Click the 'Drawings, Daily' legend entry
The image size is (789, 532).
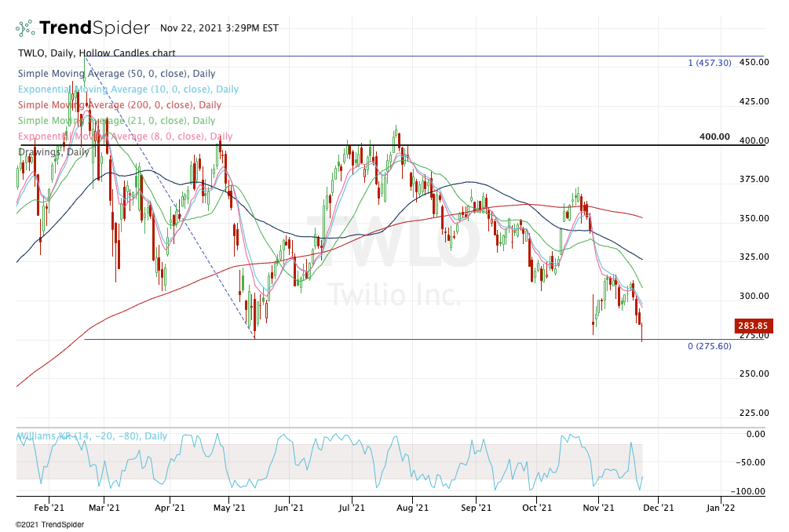(53, 151)
